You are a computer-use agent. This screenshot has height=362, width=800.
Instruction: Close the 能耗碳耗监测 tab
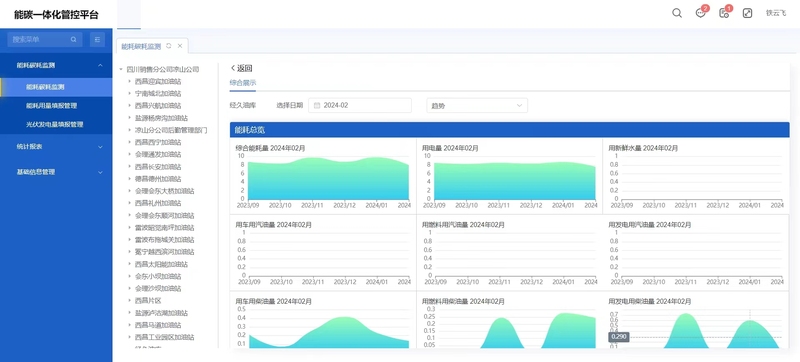point(180,46)
